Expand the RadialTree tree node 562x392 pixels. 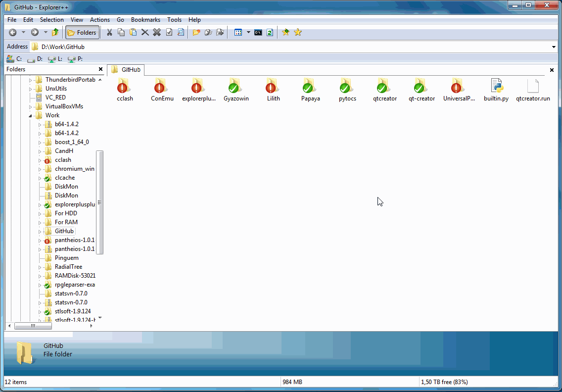coord(40,267)
